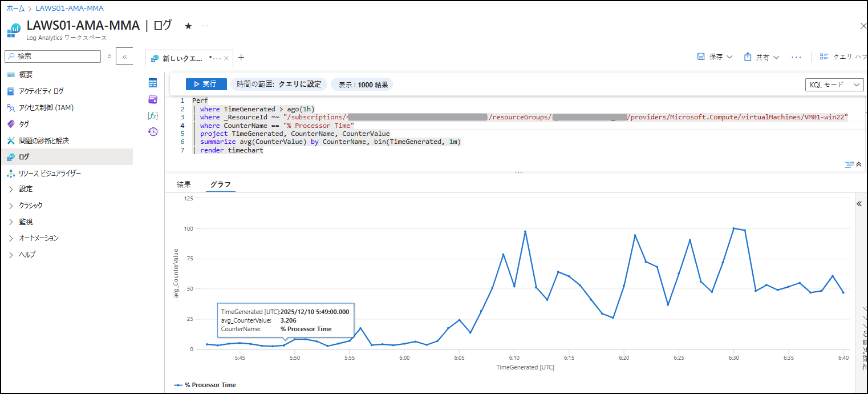The width and height of the screenshot is (868, 394).
Task: Click the chart peak data point near 6:30
Action: pos(733,228)
